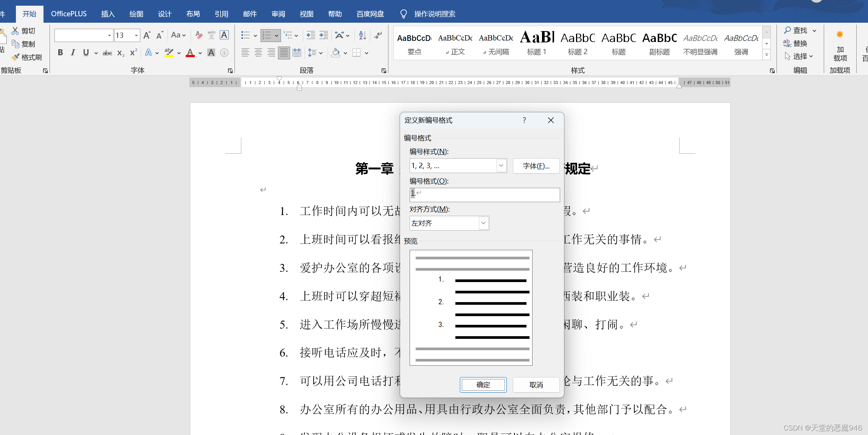Click 取消 in numbering format dialog
The height and width of the screenshot is (435, 868).
click(536, 385)
